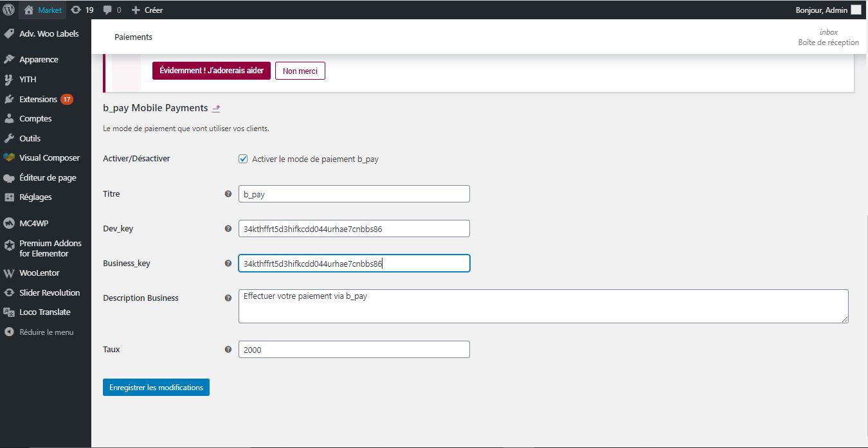Go to Réglages in the sidebar
The height and width of the screenshot is (448, 868).
[35, 197]
